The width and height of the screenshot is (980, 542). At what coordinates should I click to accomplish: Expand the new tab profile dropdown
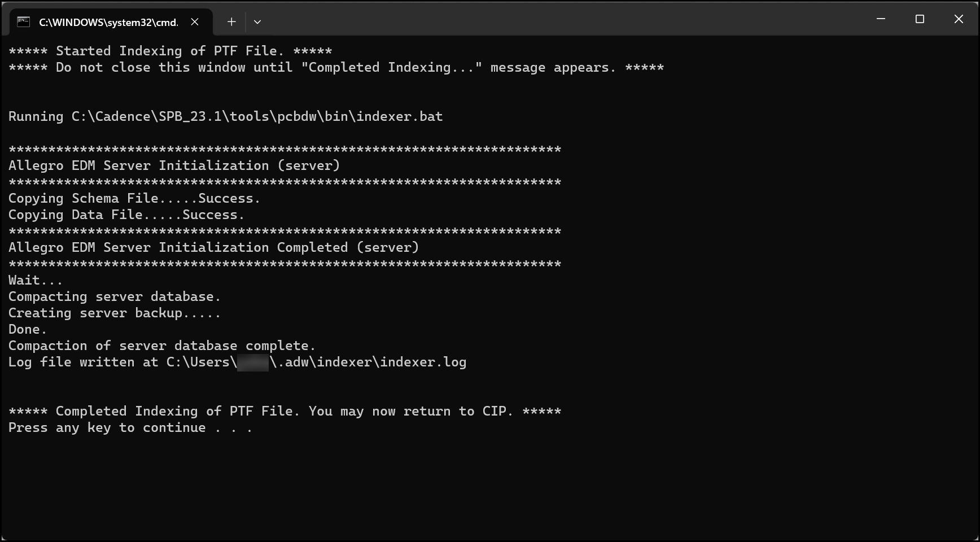257,22
